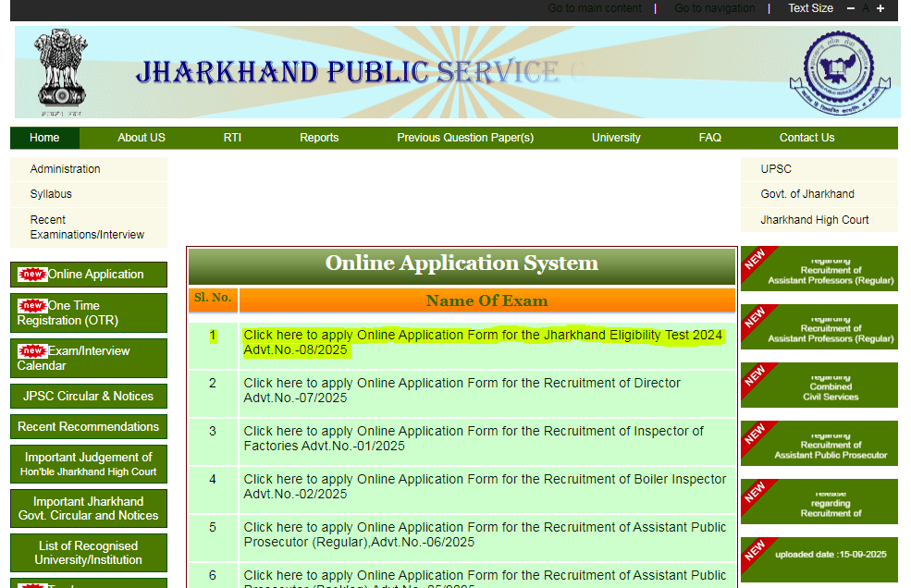Apply for Recruitment of Director Advt.No.-07/2025
Screen dimensions: 911x588
point(462,390)
